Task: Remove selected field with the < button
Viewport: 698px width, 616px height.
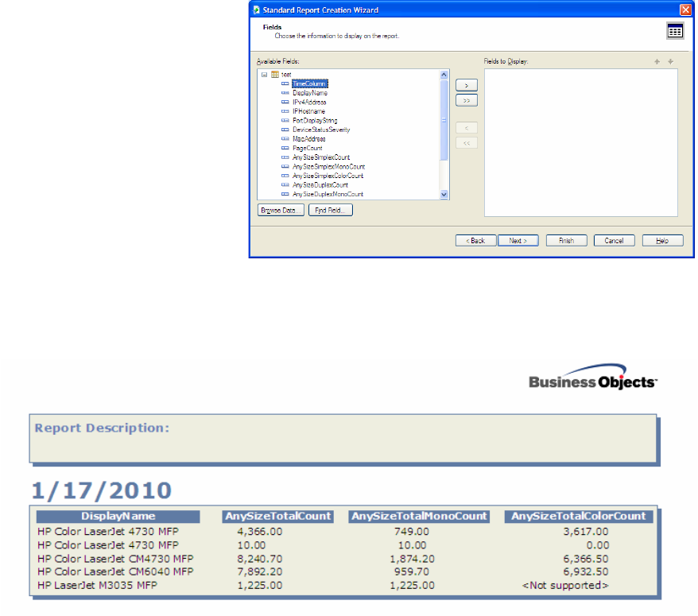Action: tap(467, 128)
